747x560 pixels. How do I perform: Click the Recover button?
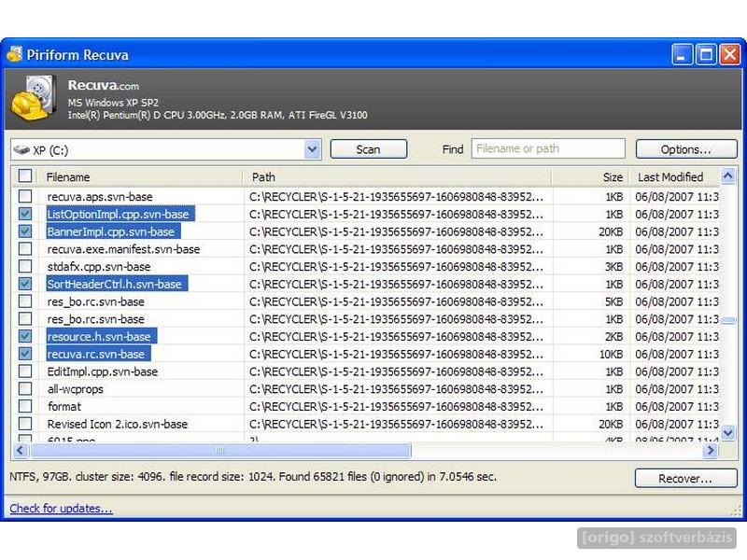click(685, 478)
